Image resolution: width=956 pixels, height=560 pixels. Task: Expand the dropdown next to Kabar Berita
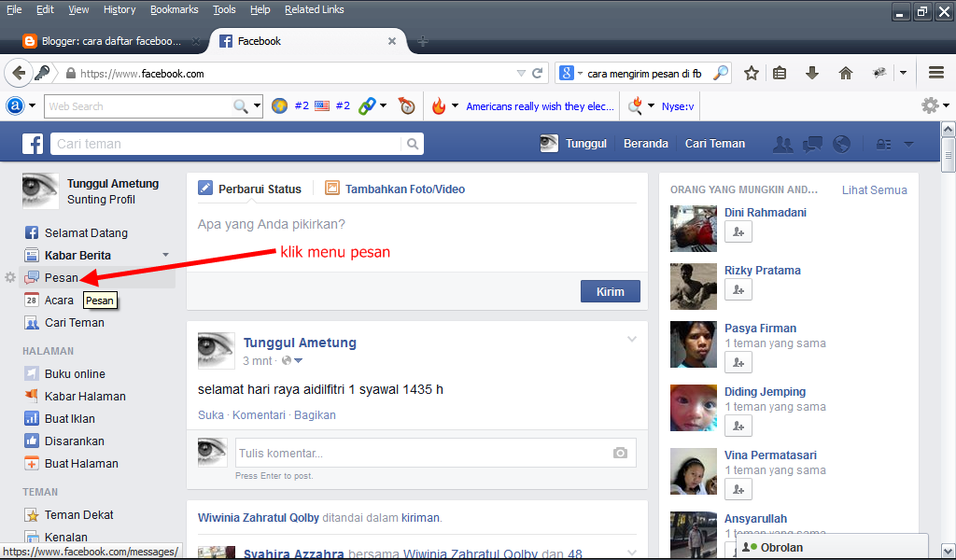(x=166, y=254)
